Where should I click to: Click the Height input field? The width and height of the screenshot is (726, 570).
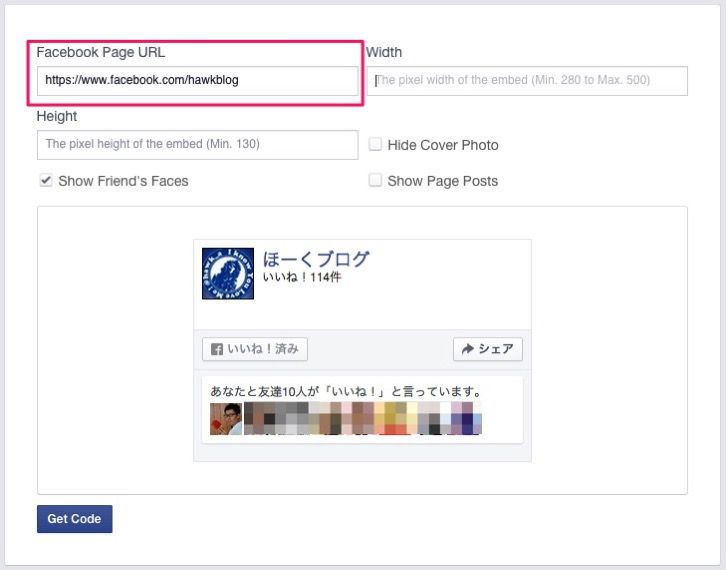tap(197, 144)
